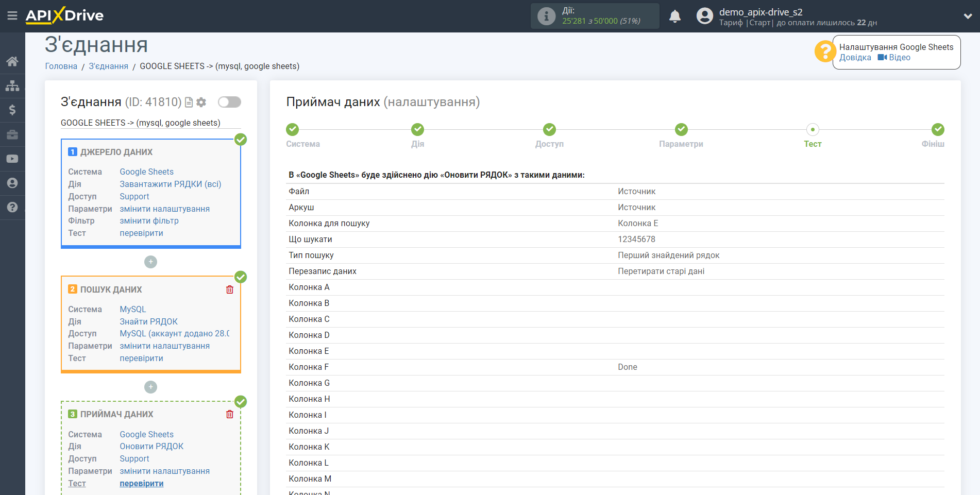The height and width of the screenshot is (495, 980).
Task: Delete the ПРИЙМАЧ ДАНИХ block
Action: (230, 414)
